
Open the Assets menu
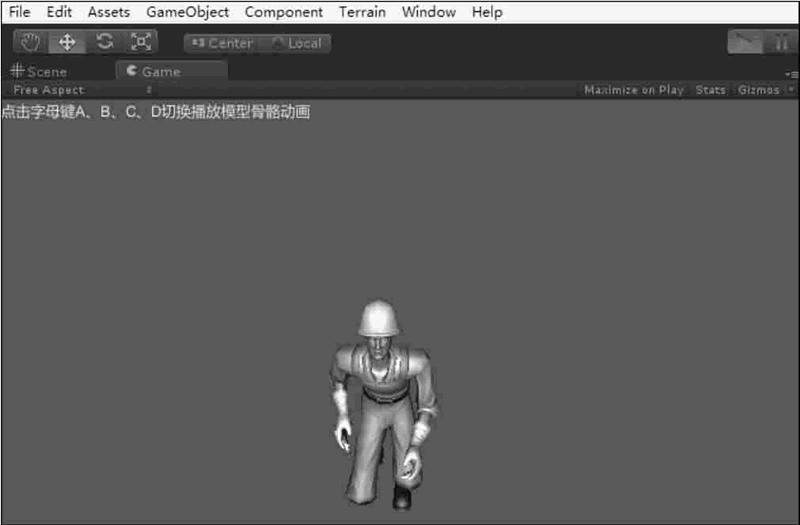pos(108,12)
